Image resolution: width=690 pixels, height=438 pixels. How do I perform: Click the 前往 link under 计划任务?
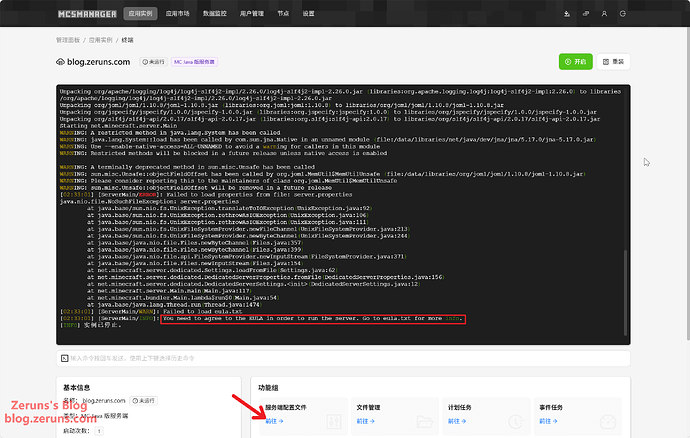click(x=457, y=421)
